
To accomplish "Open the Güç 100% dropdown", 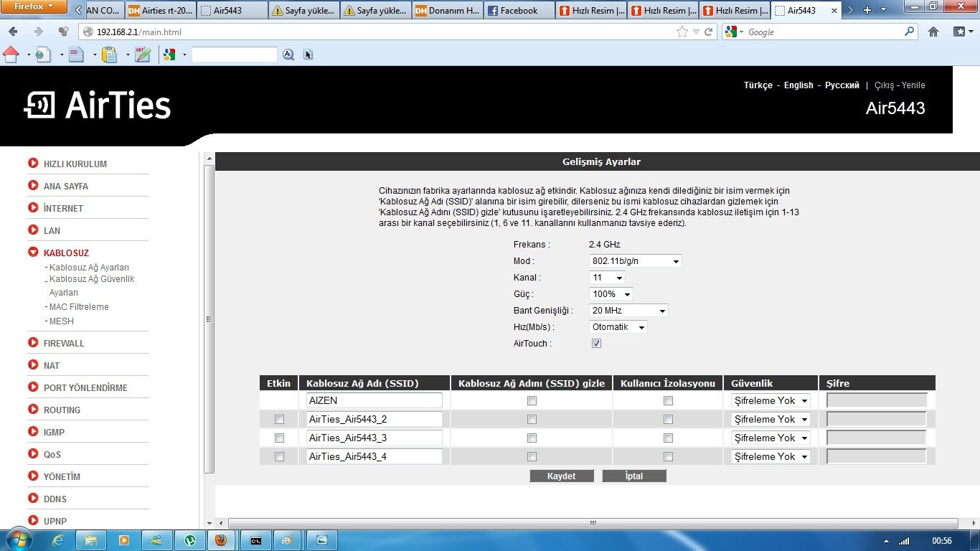I will tap(611, 294).
